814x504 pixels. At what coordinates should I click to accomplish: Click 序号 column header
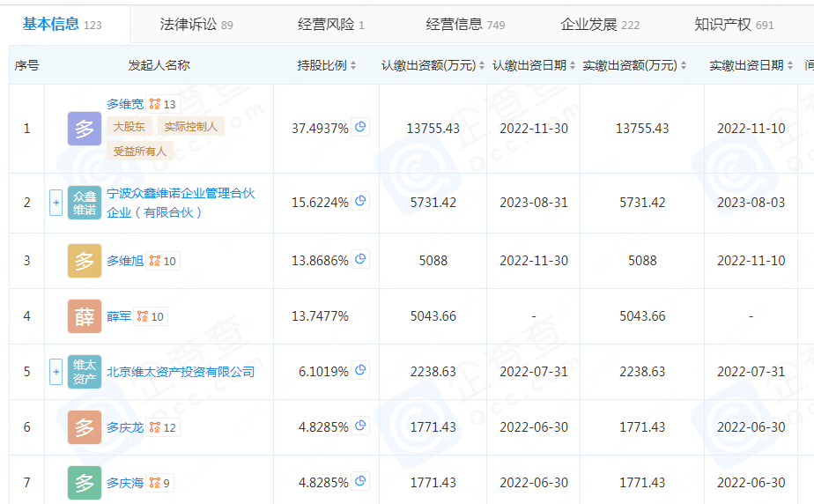[27, 65]
